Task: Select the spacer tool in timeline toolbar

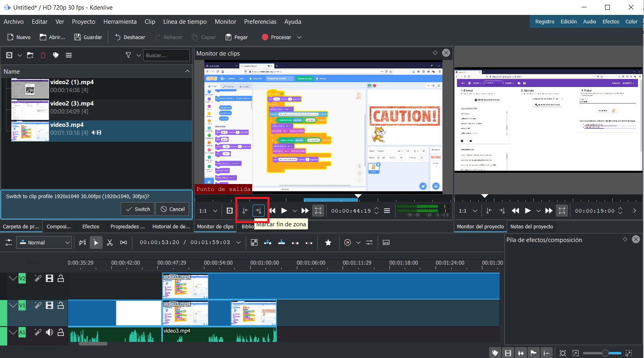Action: pyautogui.click(x=123, y=242)
